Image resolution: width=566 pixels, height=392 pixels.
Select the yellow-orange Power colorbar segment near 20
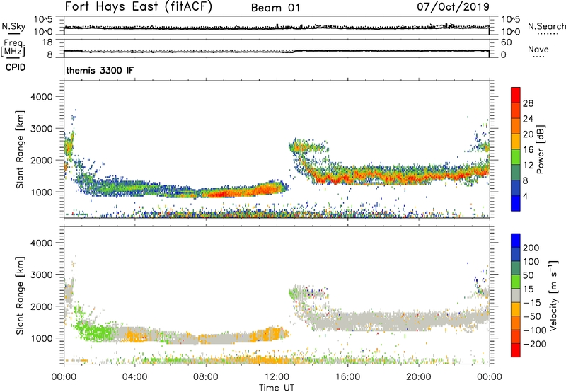click(x=516, y=142)
